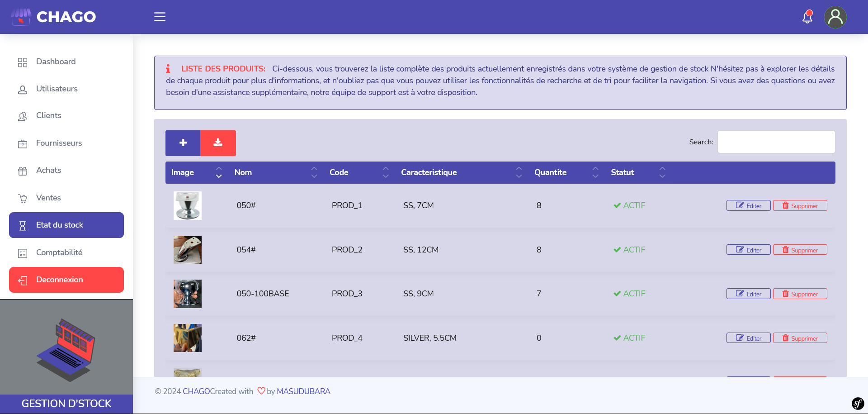868x414 pixels.
Task: Click Editer for product 050#
Action: click(x=748, y=205)
